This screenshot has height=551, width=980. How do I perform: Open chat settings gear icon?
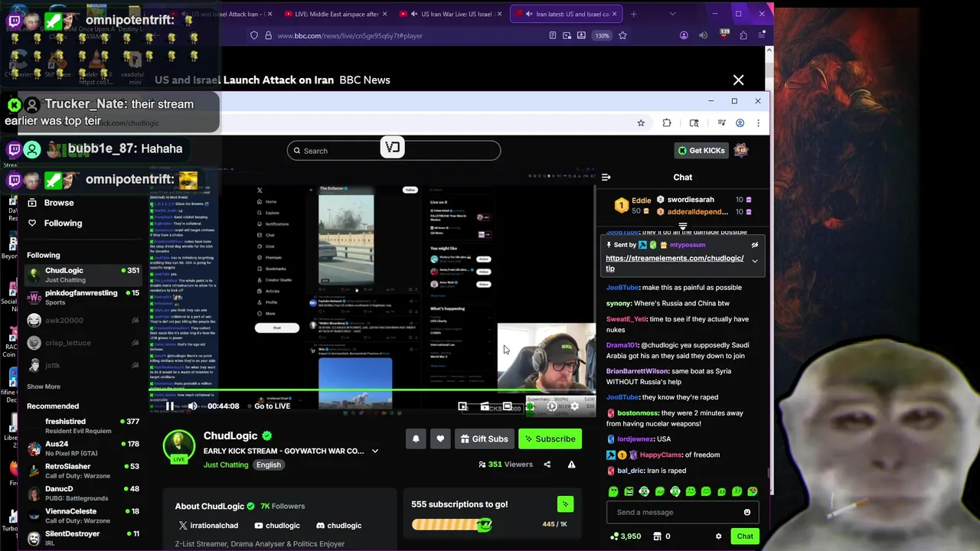click(718, 536)
